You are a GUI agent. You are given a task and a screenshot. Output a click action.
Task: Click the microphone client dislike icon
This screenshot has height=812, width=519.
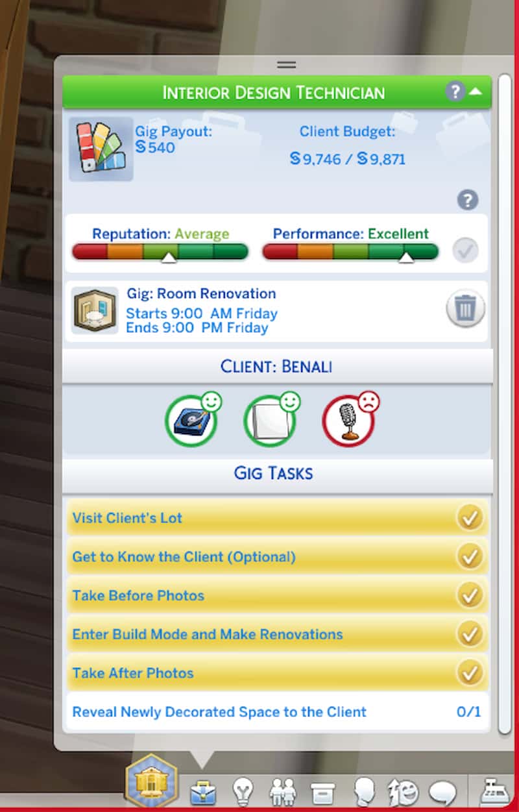pyautogui.click(x=349, y=421)
